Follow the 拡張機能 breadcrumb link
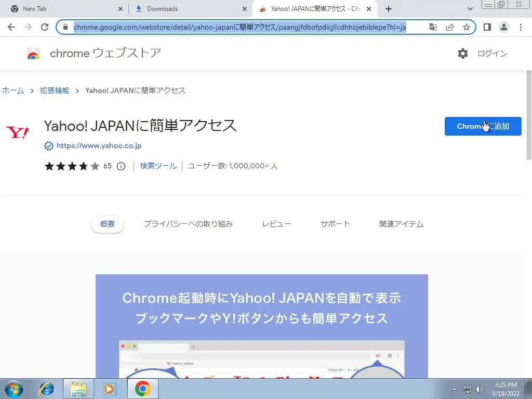The height and width of the screenshot is (399, 532). [54, 90]
